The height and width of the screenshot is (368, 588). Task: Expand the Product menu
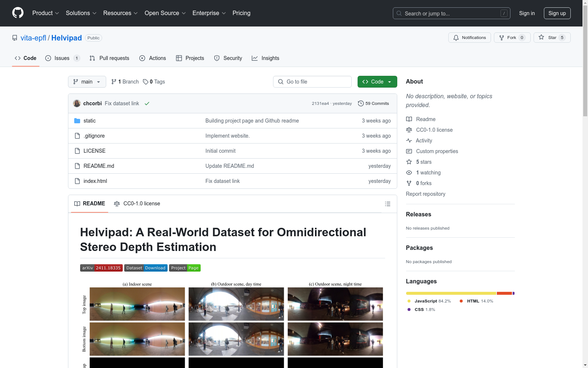click(46, 13)
